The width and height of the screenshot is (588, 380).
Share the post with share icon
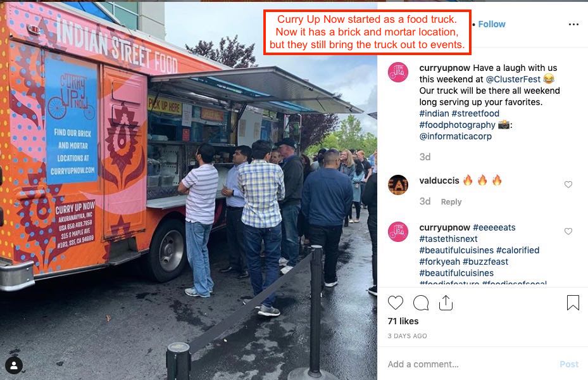point(446,303)
